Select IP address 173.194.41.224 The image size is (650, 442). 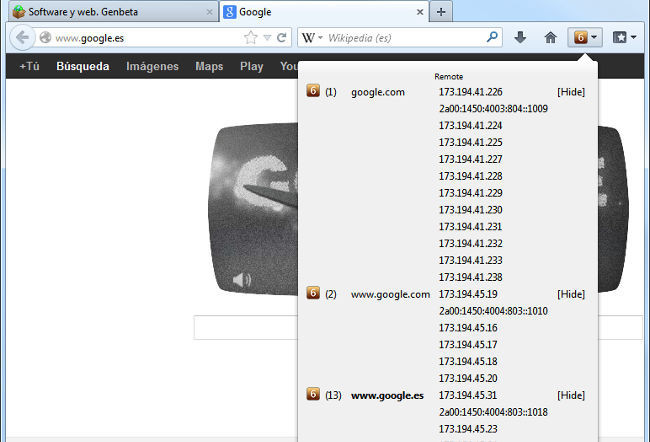coord(471,125)
